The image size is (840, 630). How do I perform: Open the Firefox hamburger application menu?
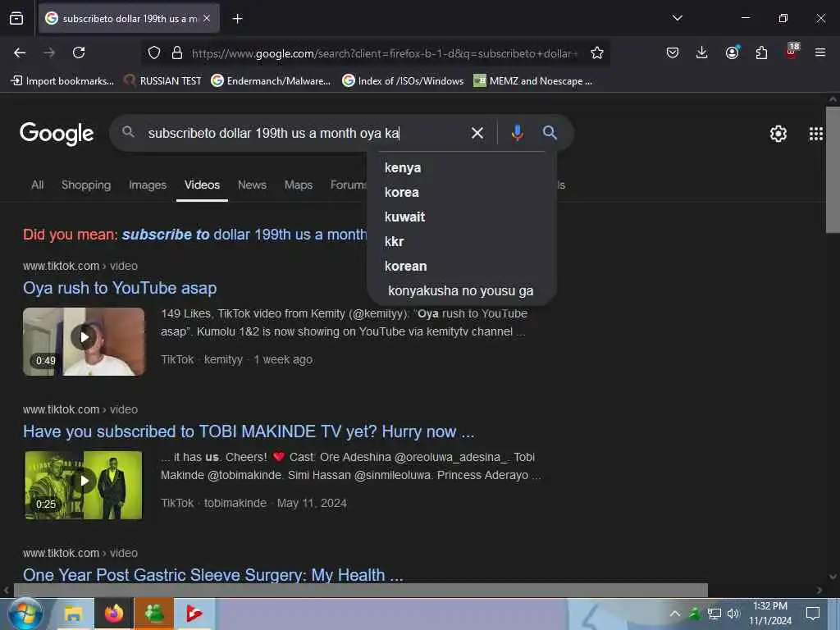[820, 52]
